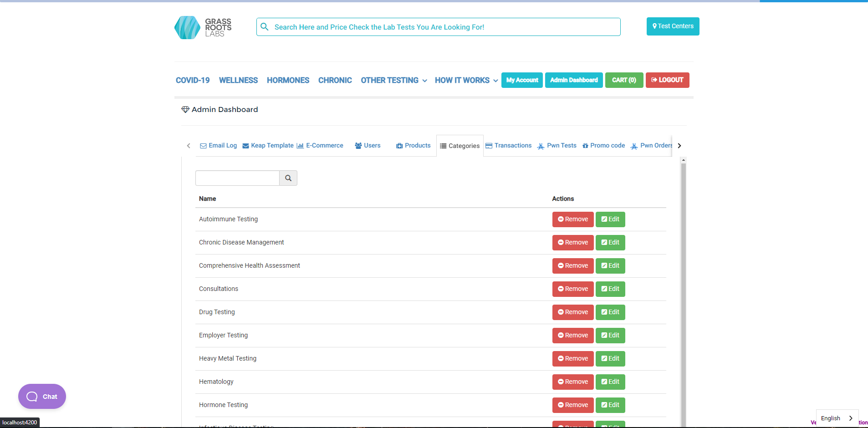Remove the Hormone Testing category
868x428 pixels.
573,405
